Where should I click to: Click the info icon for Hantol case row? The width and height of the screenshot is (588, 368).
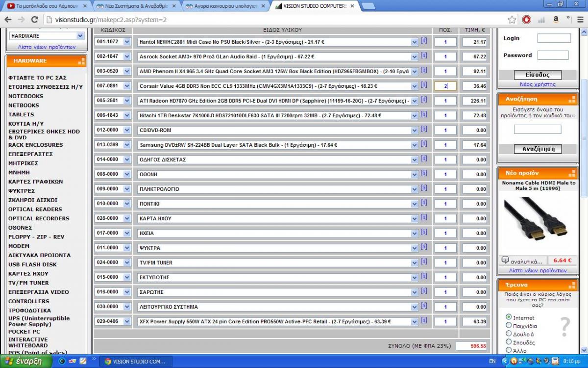(x=424, y=41)
